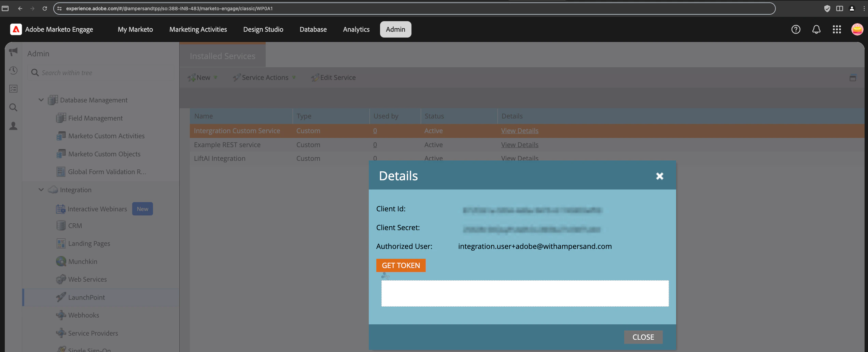Sort by the Type column header
The image size is (868, 352).
click(331, 116)
